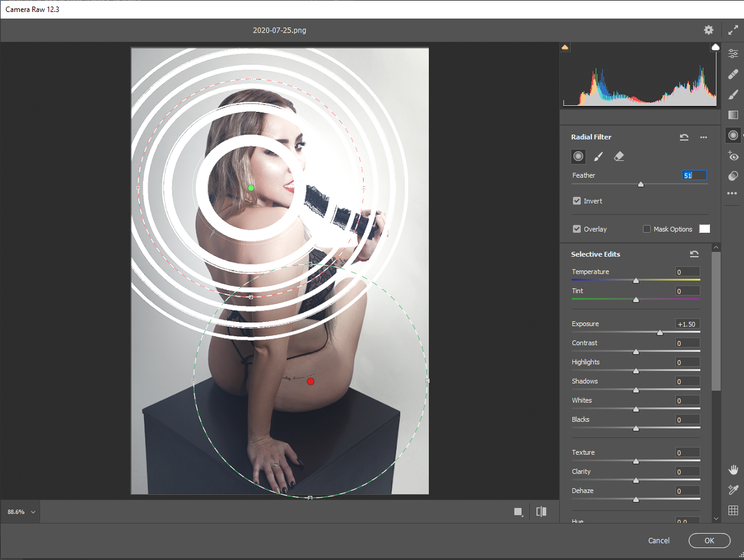The width and height of the screenshot is (744, 560).
Task: Open more image settings three dots in toolbar
Action: [732, 194]
